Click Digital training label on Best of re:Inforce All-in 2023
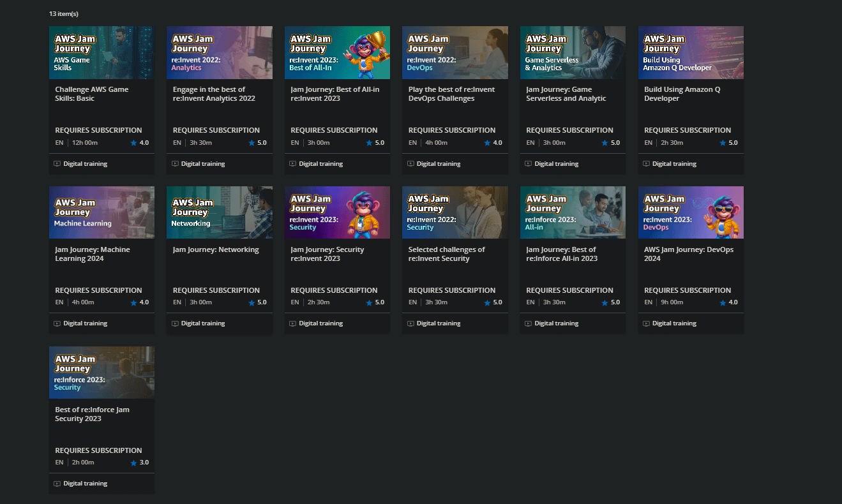842x504 pixels. pos(556,323)
